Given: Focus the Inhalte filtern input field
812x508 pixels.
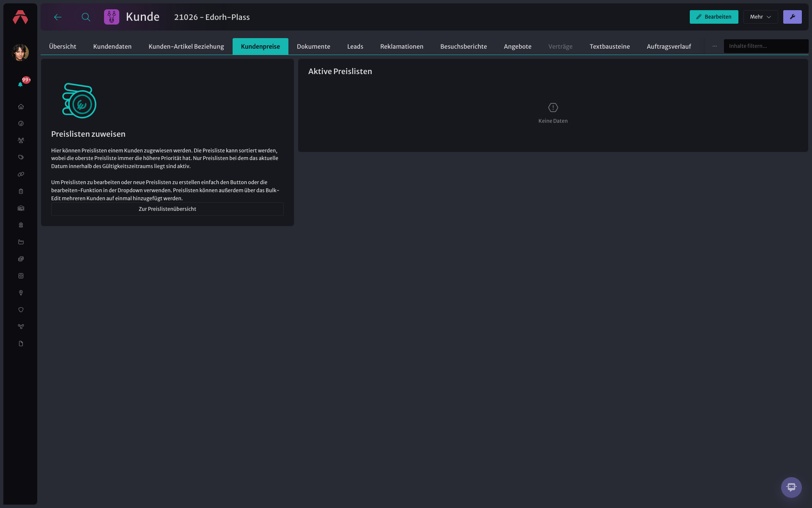Looking at the screenshot, I should 766,46.
